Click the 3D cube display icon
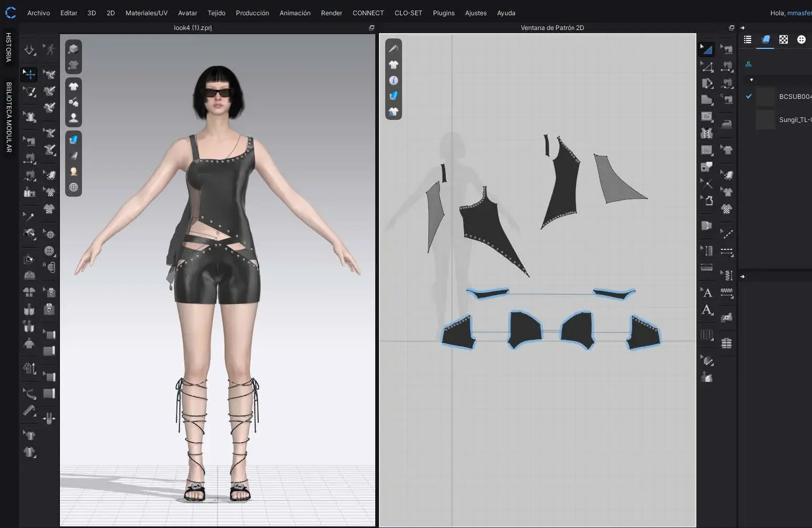This screenshot has width=812, height=528. (74, 49)
